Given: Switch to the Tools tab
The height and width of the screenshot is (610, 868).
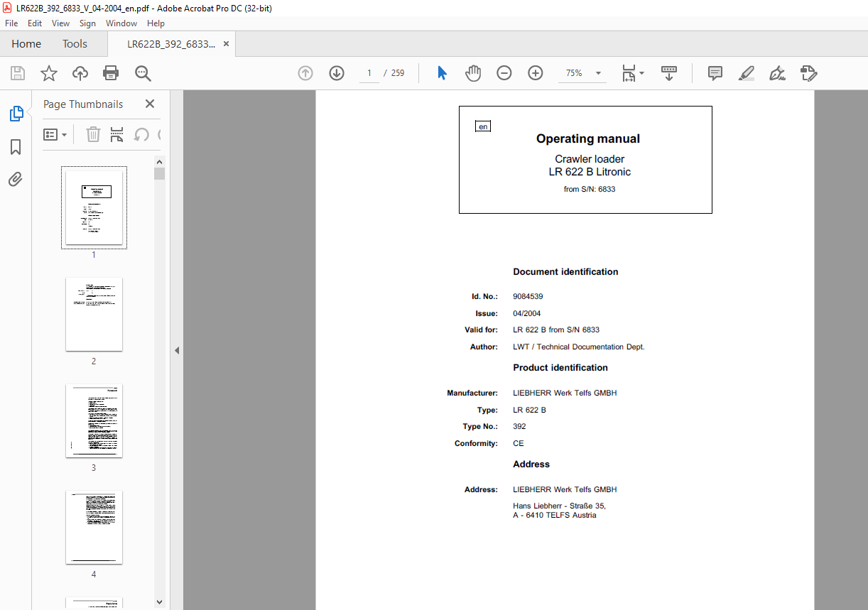Looking at the screenshot, I should 75,44.
